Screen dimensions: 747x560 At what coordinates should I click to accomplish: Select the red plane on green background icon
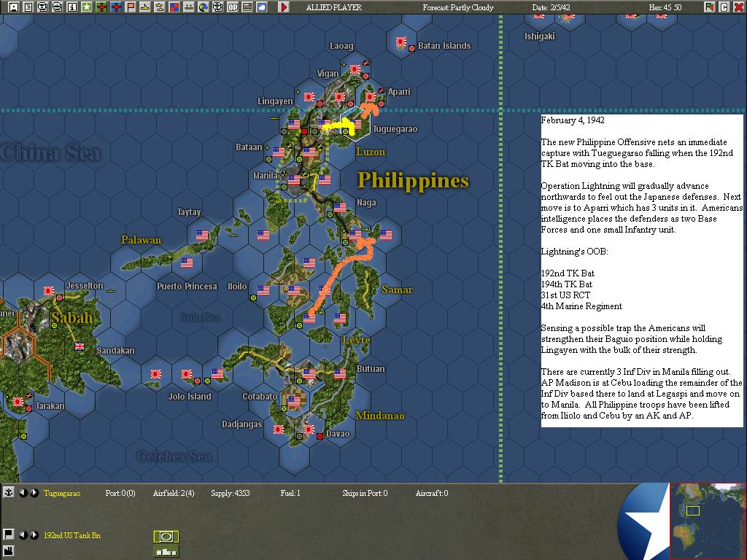tap(101, 7)
